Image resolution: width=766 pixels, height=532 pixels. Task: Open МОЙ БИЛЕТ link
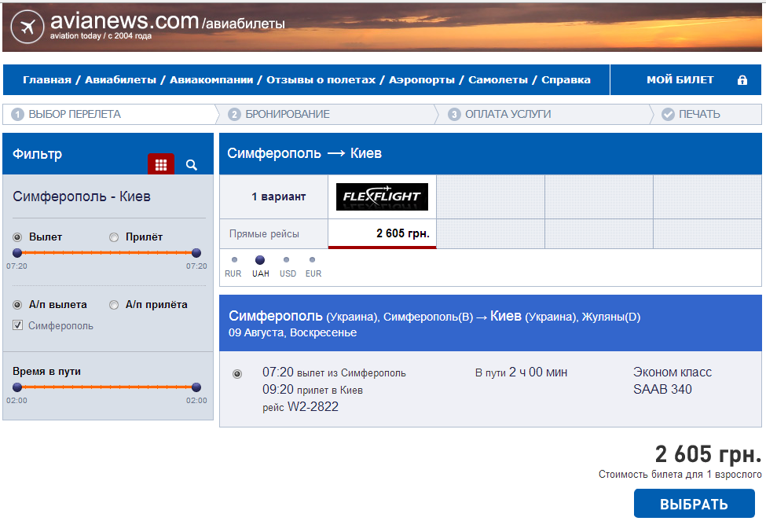(x=680, y=80)
